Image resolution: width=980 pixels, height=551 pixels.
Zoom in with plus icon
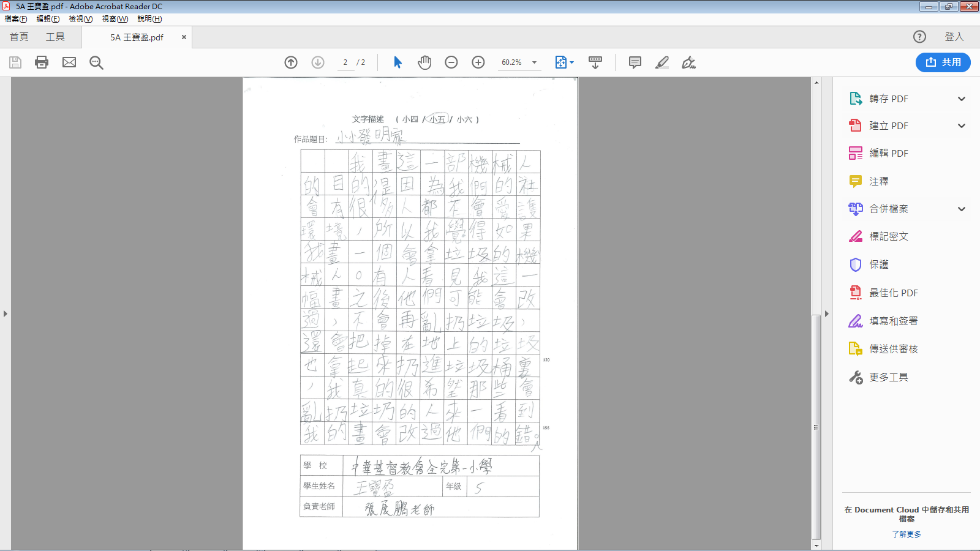click(478, 62)
